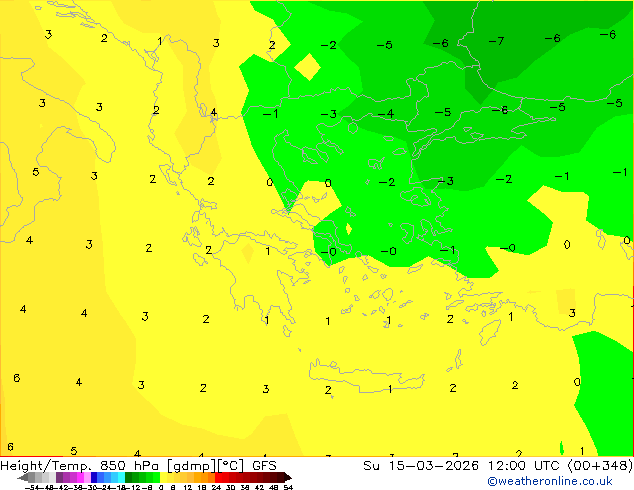Click the bright yellow swatch in the legend
This screenshot has height=490, width=634.
point(163,478)
